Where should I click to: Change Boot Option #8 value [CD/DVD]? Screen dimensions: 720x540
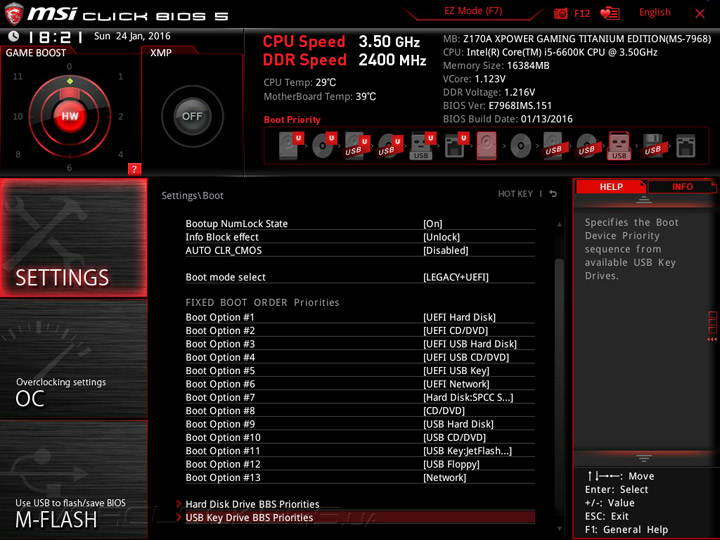click(x=444, y=410)
